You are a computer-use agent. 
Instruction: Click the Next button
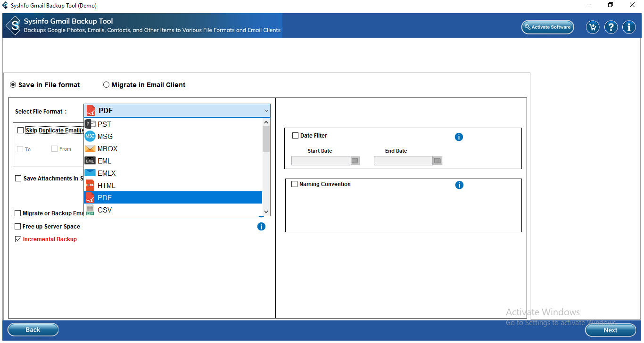[x=610, y=330]
